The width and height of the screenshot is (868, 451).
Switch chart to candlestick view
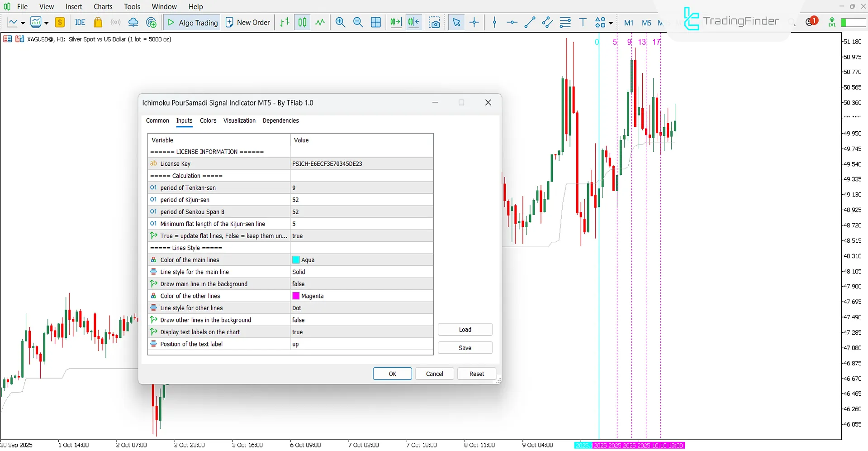coord(302,22)
